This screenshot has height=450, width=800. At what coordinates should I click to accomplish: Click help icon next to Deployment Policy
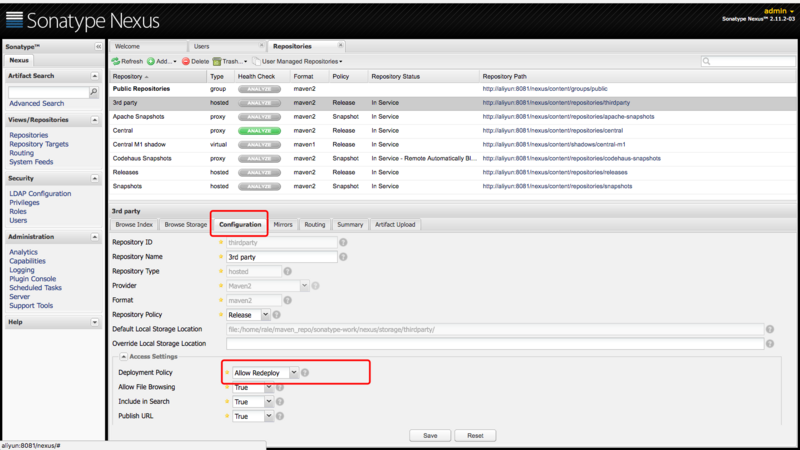305,372
